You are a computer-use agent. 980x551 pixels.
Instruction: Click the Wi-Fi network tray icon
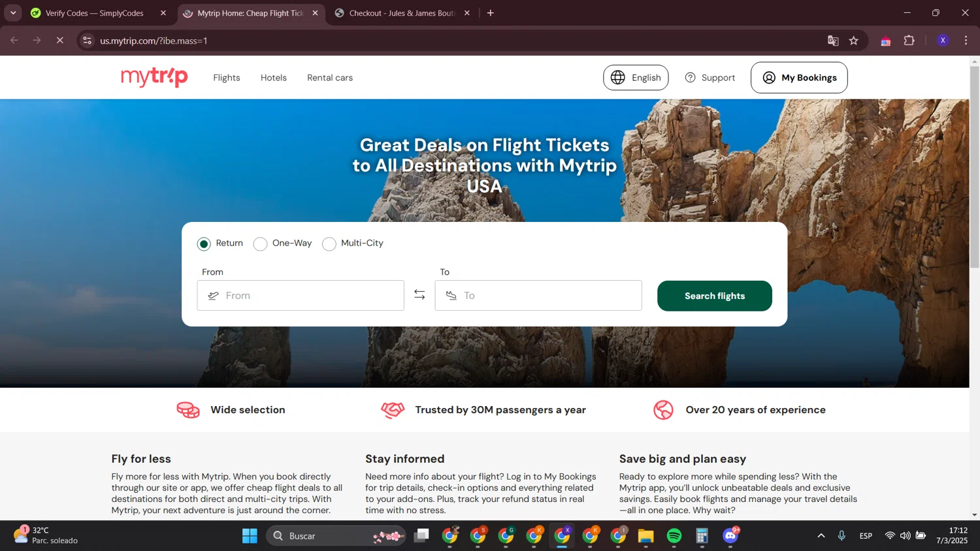890,536
